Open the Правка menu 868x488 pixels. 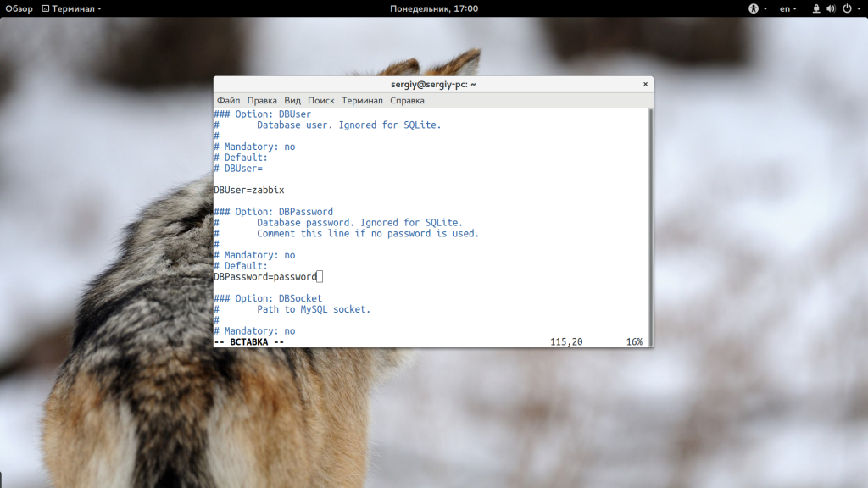262,100
